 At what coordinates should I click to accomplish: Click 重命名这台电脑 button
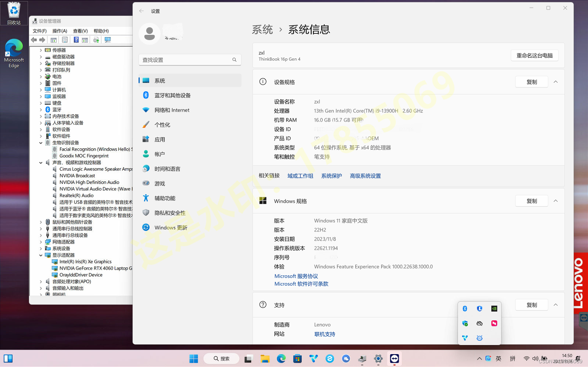click(x=534, y=55)
